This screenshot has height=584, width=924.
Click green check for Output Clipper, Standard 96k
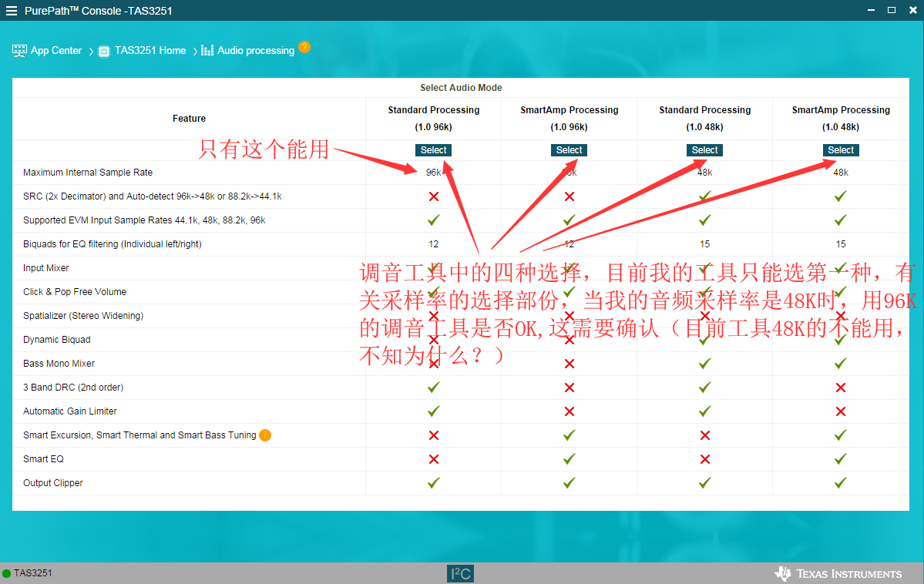click(434, 482)
